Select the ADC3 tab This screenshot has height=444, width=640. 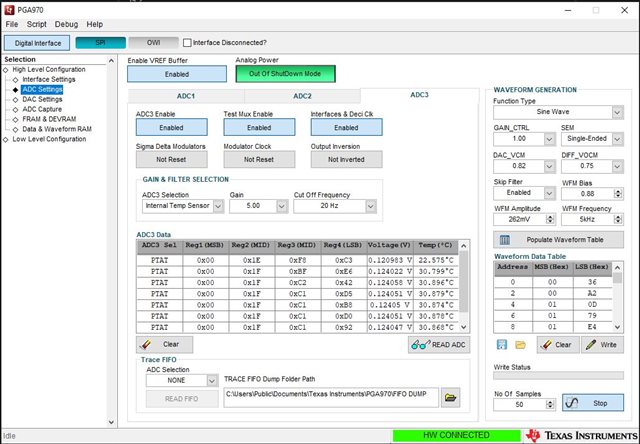coord(419,95)
